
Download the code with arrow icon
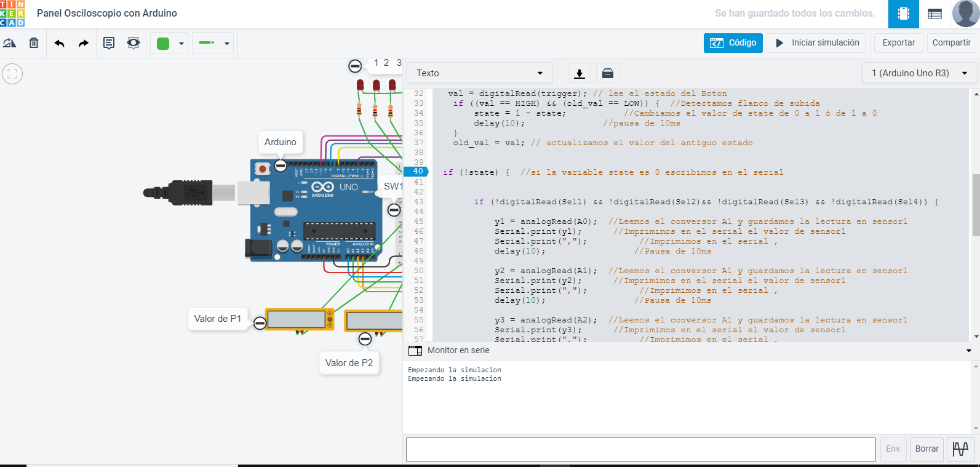click(x=579, y=73)
